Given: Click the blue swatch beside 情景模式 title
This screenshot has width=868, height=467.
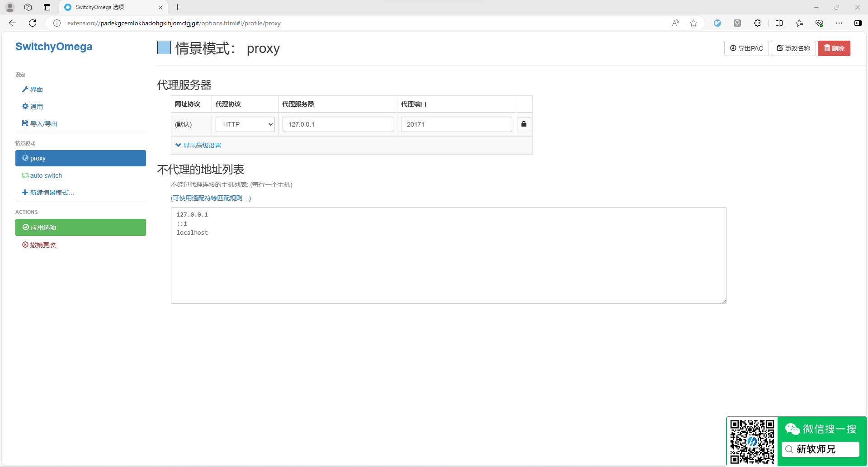Looking at the screenshot, I should 164,47.
